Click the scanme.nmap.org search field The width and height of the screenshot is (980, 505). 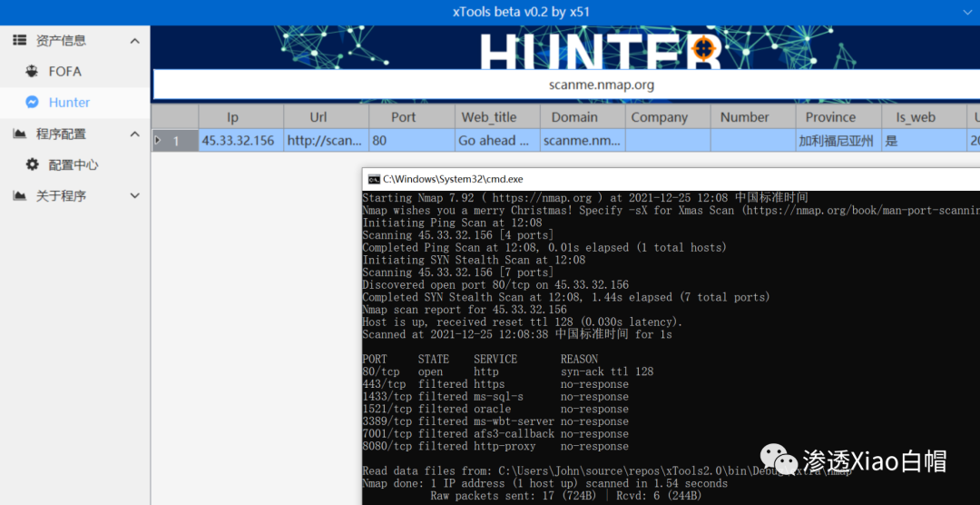coord(566,84)
